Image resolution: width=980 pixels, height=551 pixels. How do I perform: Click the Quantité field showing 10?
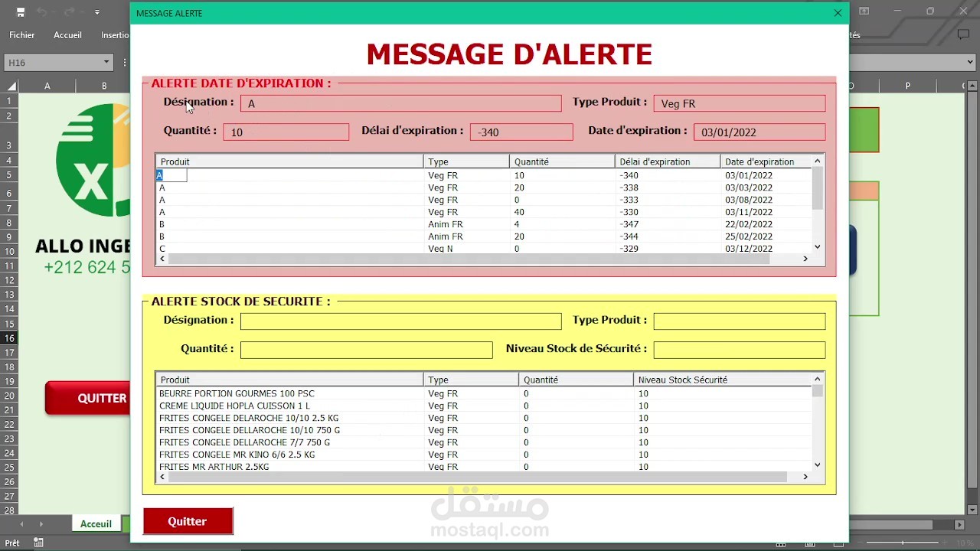point(286,132)
